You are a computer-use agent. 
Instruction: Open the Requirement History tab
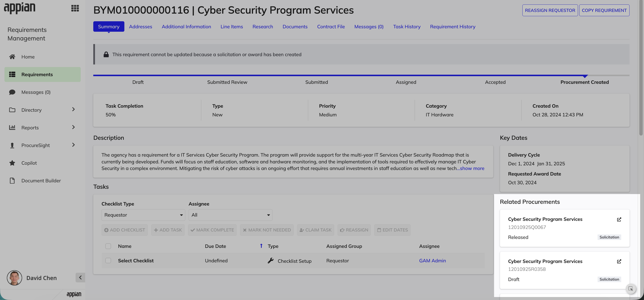coord(453,26)
